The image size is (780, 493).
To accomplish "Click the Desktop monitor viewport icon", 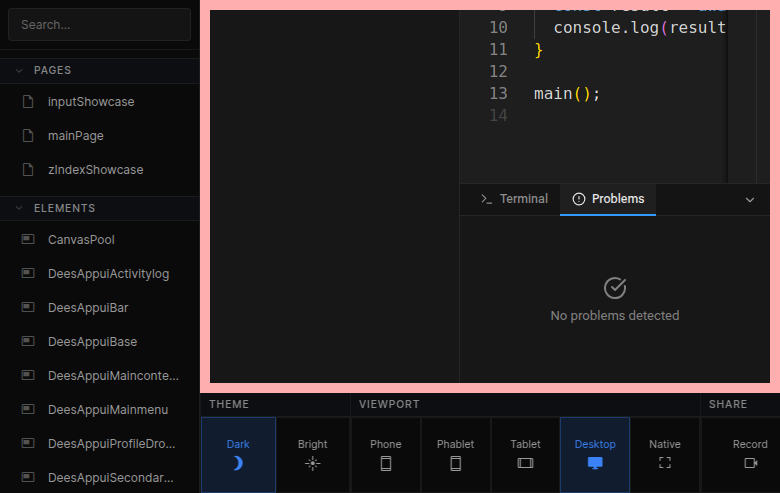I will 595,463.
